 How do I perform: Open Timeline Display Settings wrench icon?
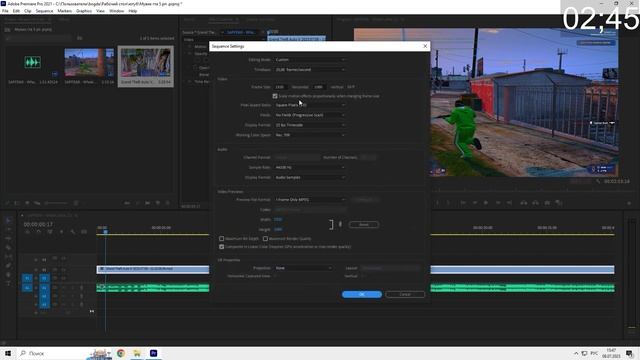73,232
